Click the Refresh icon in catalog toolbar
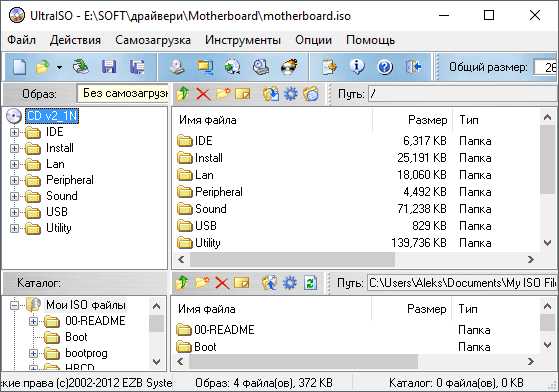559x392 pixels. (x=310, y=283)
